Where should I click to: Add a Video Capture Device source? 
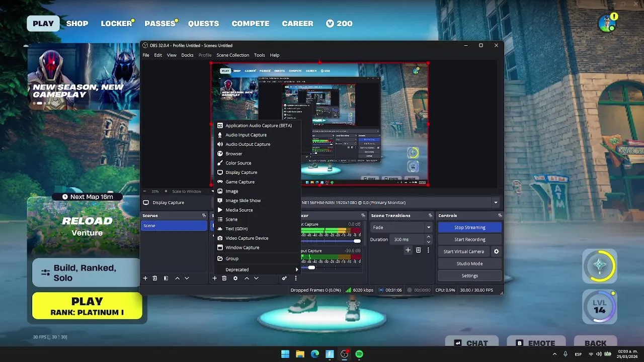click(x=247, y=238)
